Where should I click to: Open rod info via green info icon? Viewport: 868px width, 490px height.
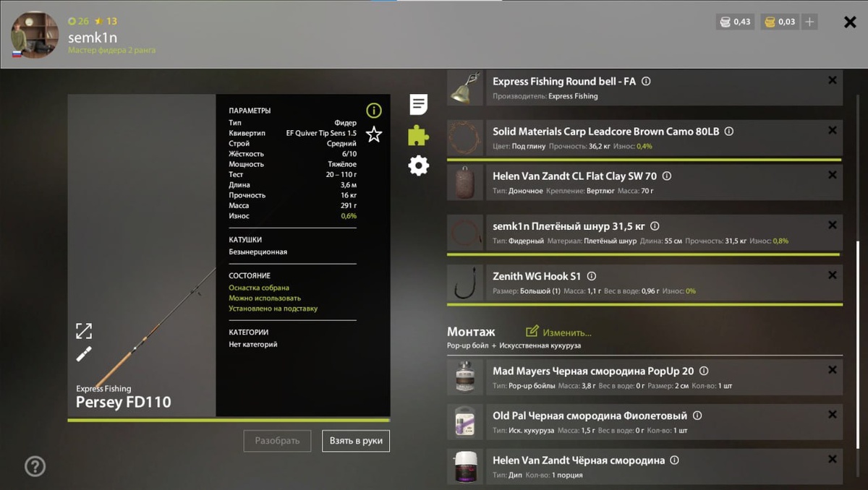374,111
